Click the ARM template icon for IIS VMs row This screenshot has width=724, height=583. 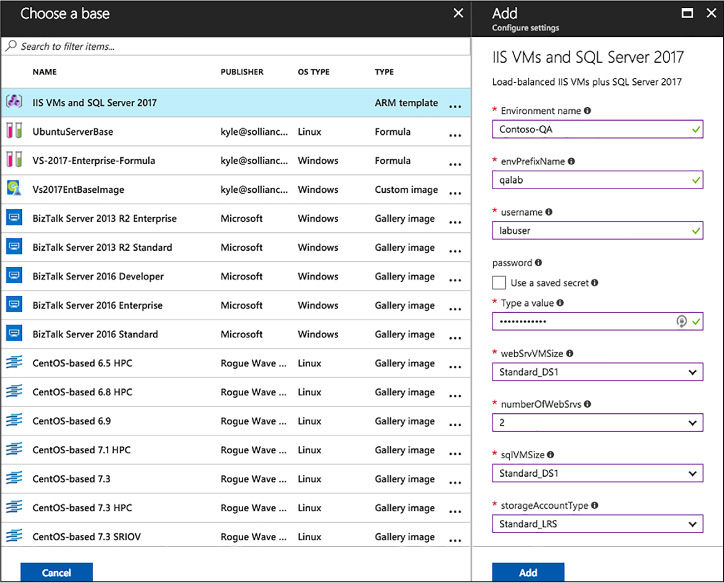(14, 101)
